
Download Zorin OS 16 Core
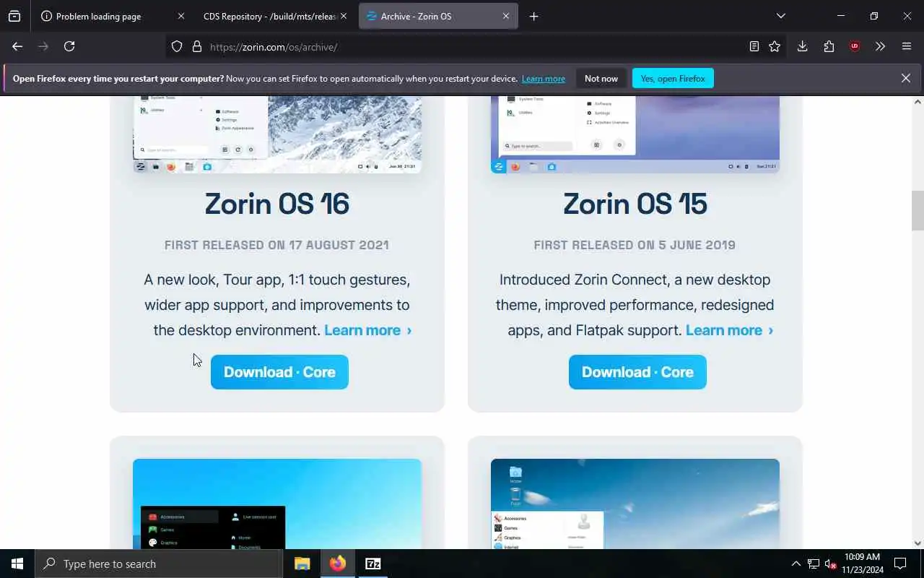[279, 372]
